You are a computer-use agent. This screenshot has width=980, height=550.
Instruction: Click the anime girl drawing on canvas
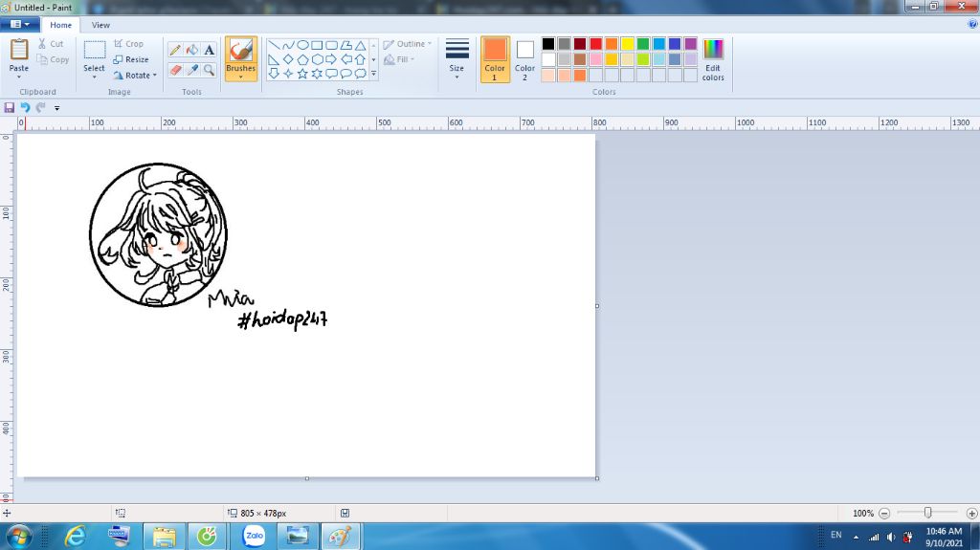click(158, 235)
